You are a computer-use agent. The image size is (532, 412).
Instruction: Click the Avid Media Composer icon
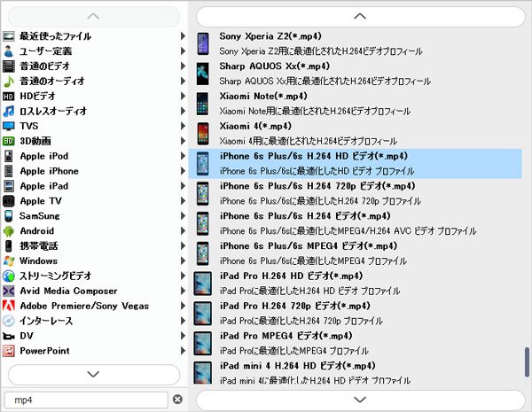coord(9,291)
